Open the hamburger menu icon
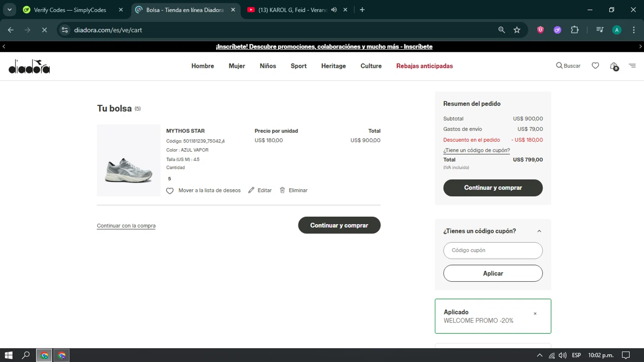Image resolution: width=644 pixels, height=362 pixels. [632, 66]
